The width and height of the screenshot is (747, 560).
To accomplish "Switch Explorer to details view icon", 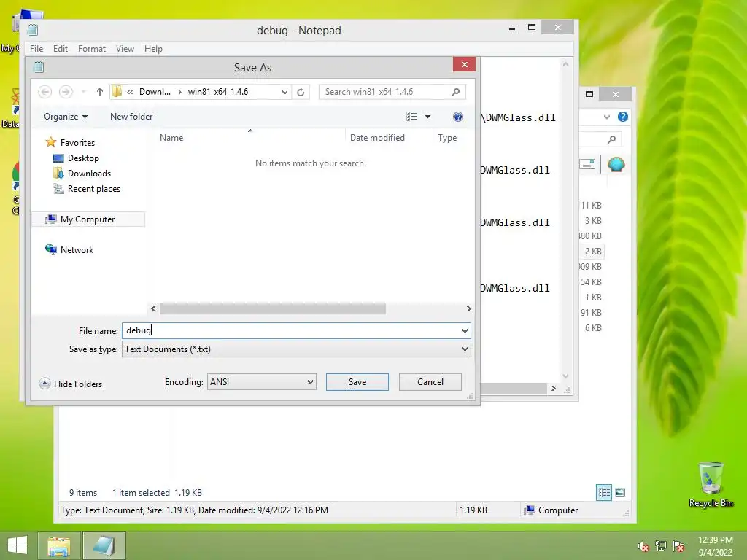I will (x=603, y=492).
